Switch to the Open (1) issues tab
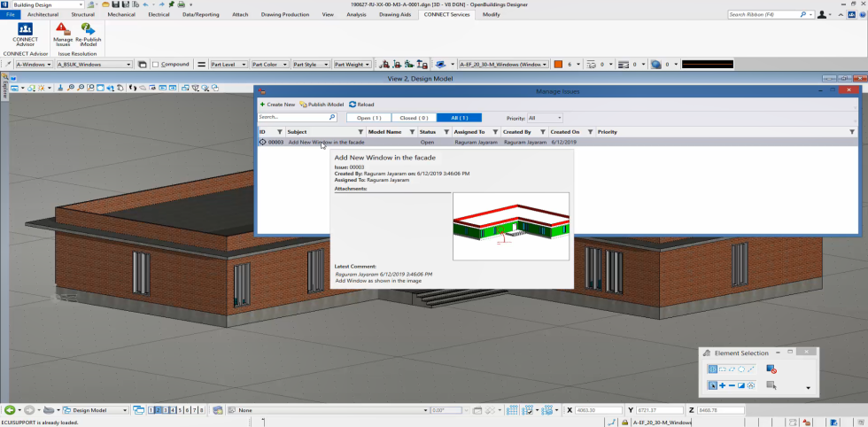868x427 pixels. (368, 118)
